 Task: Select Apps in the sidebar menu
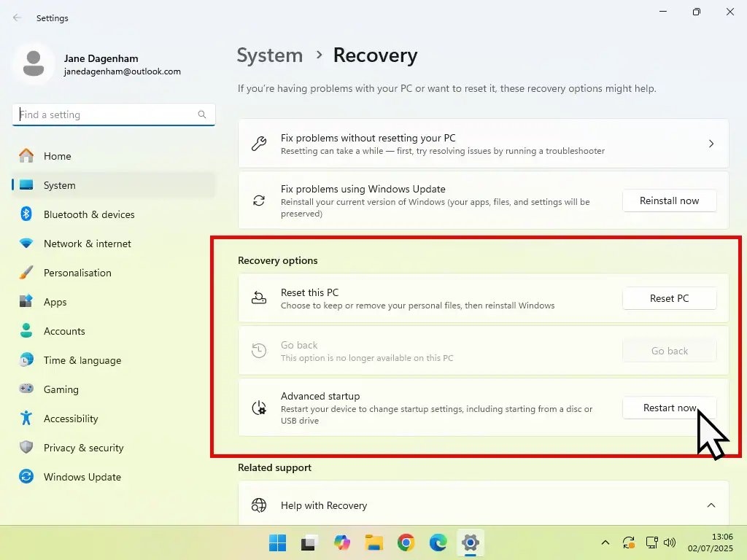pyautogui.click(x=55, y=302)
